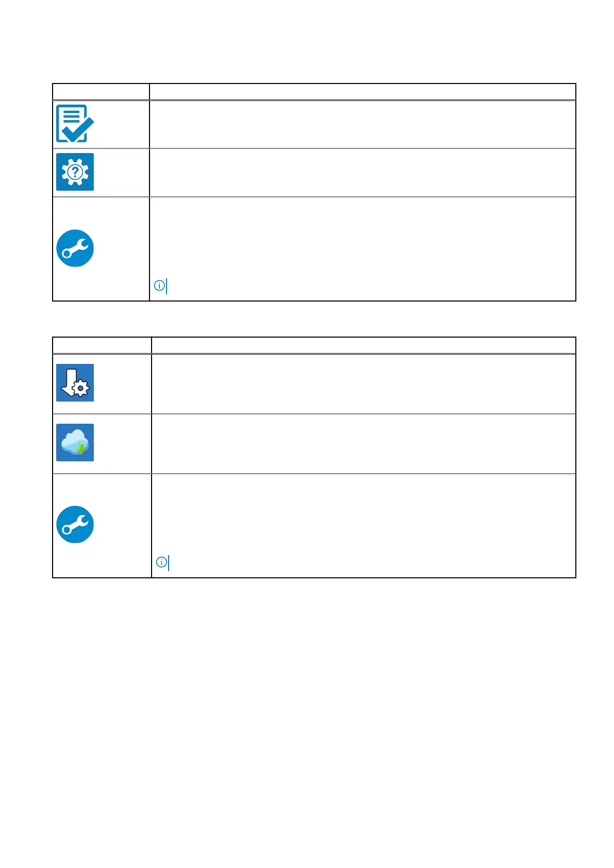Click the download arrow with gear icon
Image resolution: width=614 pixels, height=868 pixels.
[x=75, y=382]
